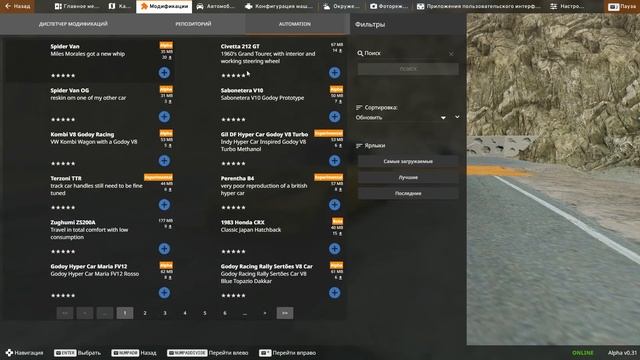Click Перейти влево hint
Image resolution: width=640 pixels, height=360 pixels.
tap(207, 353)
